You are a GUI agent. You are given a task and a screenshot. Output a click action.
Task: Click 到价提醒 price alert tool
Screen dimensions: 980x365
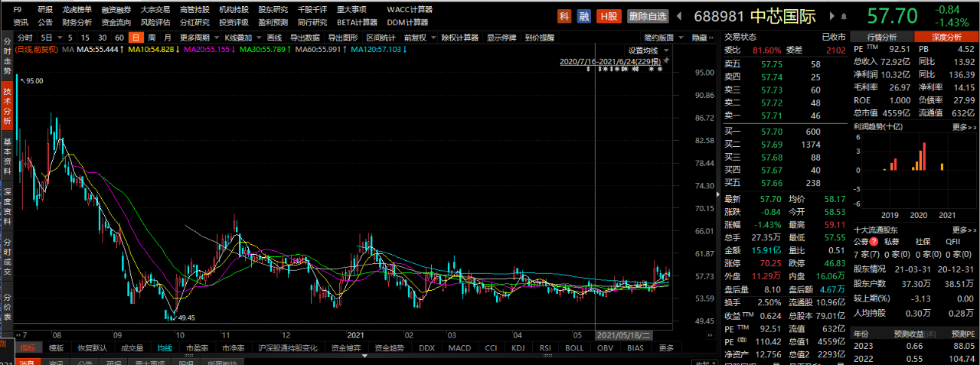(x=540, y=37)
